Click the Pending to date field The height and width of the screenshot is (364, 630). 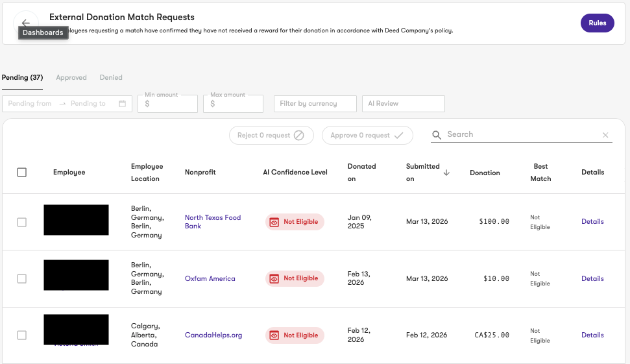coord(88,104)
